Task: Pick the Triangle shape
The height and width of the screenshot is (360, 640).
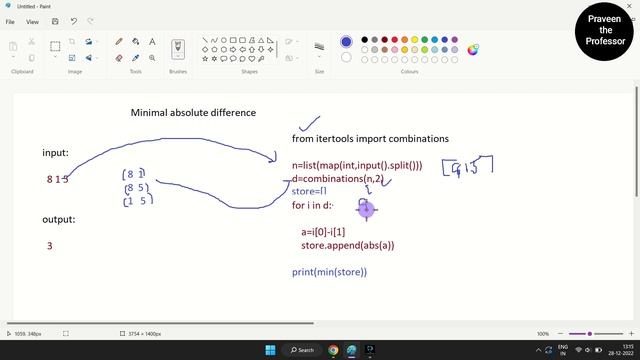Action: click(261, 40)
